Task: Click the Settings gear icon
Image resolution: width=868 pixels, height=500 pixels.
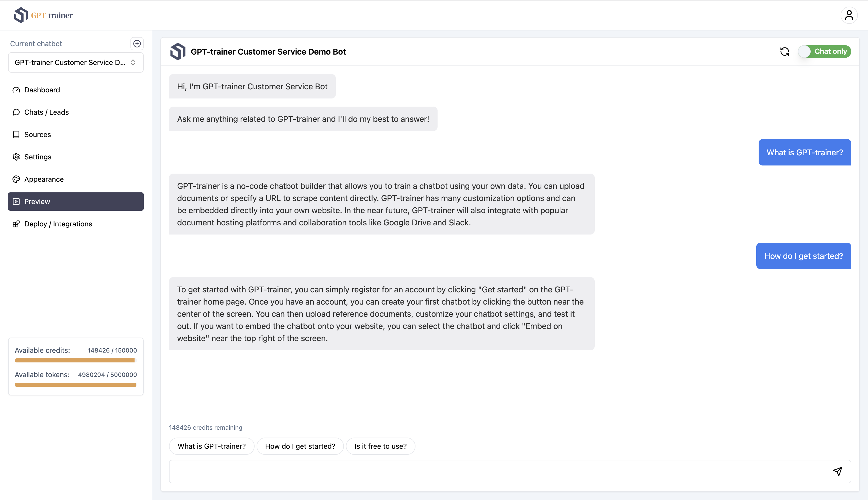Action: (x=16, y=157)
